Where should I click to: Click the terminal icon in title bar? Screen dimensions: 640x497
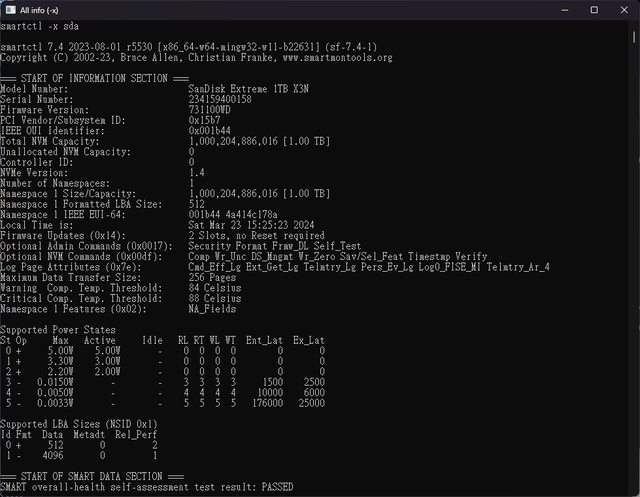point(11,9)
